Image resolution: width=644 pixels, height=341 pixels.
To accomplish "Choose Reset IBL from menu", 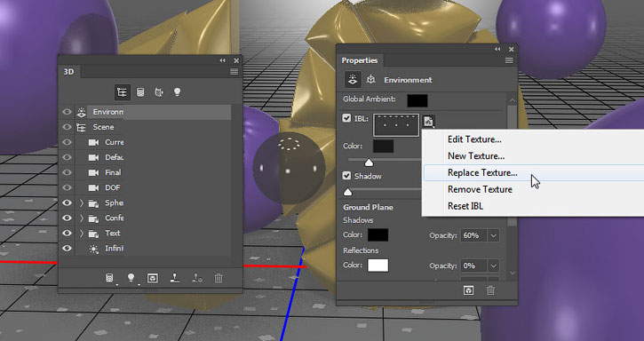I will 465,206.
